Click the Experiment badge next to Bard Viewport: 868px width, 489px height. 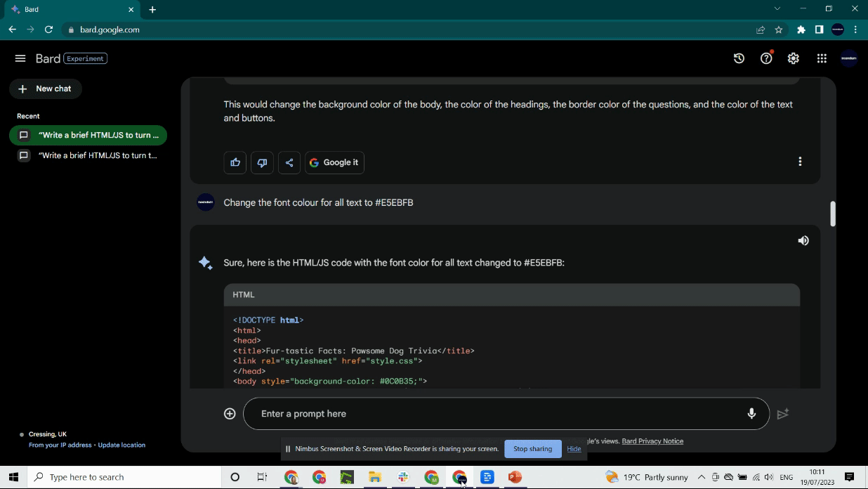(86, 58)
